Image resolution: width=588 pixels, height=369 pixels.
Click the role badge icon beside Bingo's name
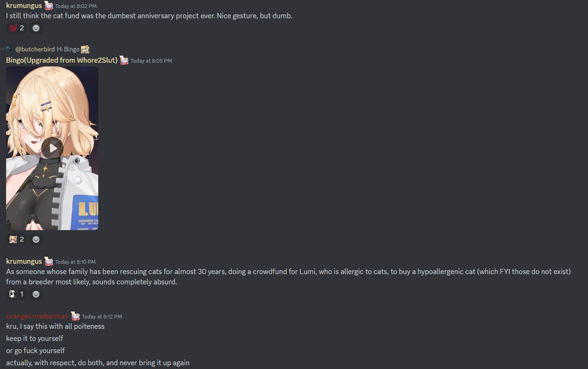tap(124, 60)
